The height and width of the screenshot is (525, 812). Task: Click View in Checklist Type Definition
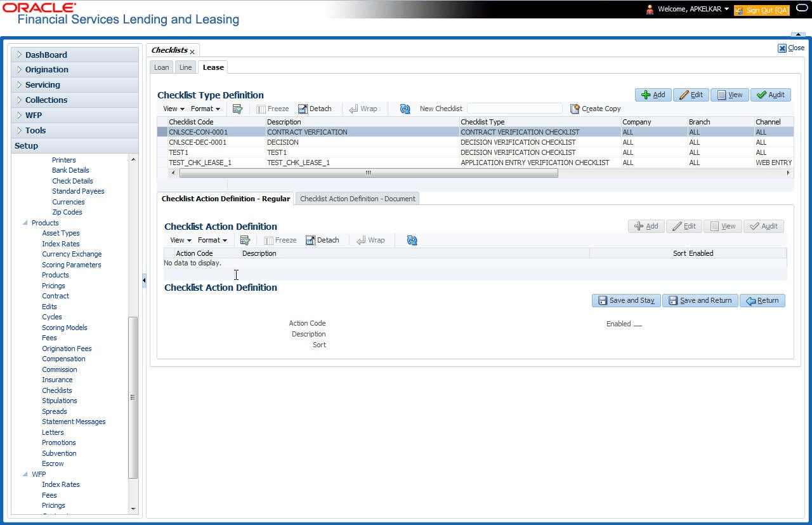click(x=730, y=95)
